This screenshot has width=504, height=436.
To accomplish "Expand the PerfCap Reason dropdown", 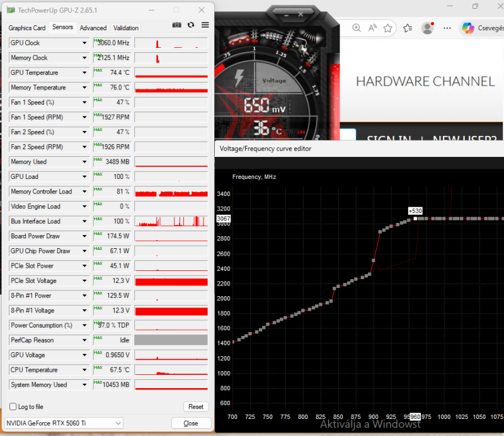I will (84, 340).
